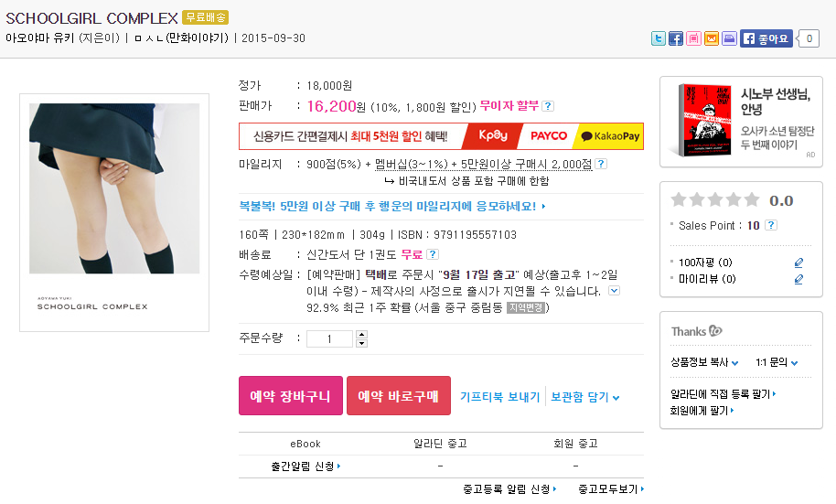836x504 pixels.
Task: Click the order quantity input field
Action: (x=329, y=338)
